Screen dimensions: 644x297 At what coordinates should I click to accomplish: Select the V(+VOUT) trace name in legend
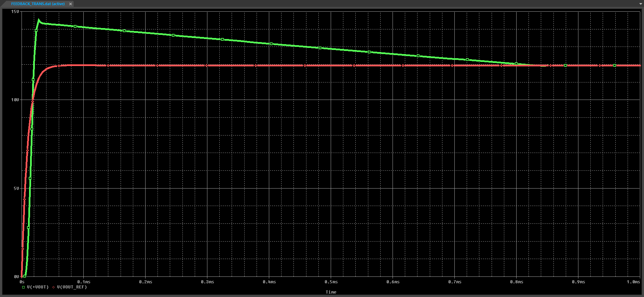coord(38,287)
